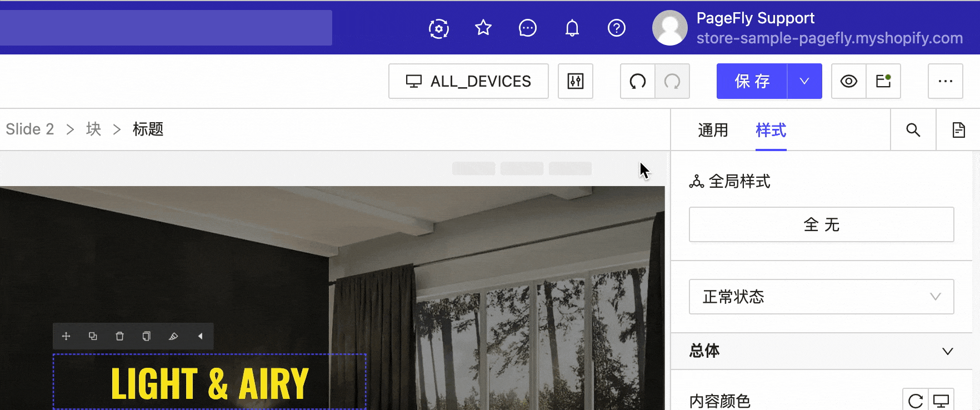Copy the element with clipboard icon
Viewport: 980px width, 410px height.
click(x=146, y=336)
